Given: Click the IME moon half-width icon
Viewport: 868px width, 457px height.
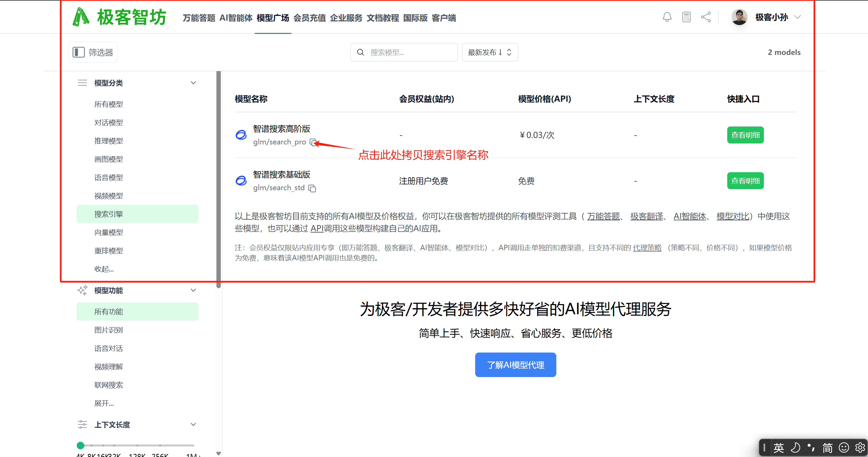Looking at the screenshot, I should tap(795, 448).
